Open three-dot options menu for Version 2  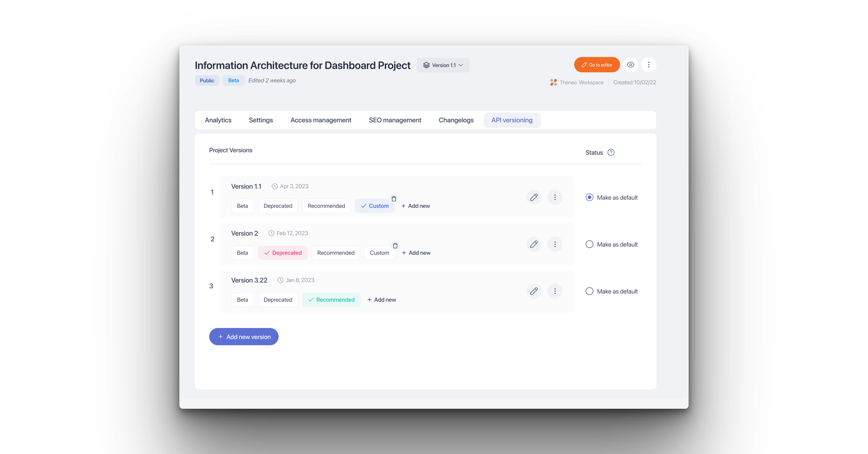click(555, 244)
